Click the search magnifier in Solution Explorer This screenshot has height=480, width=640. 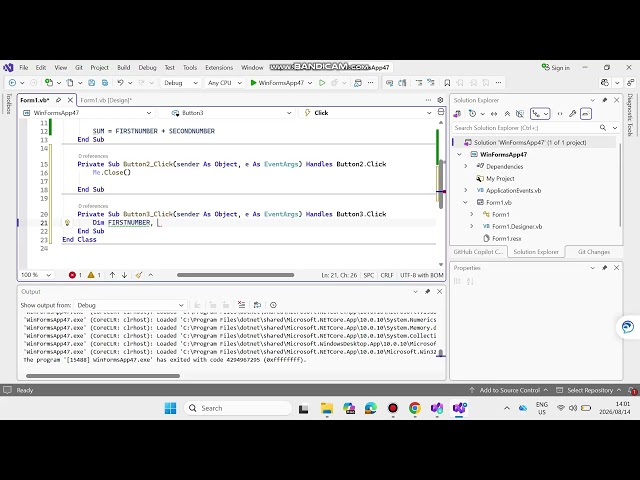(x=603, y=128)
